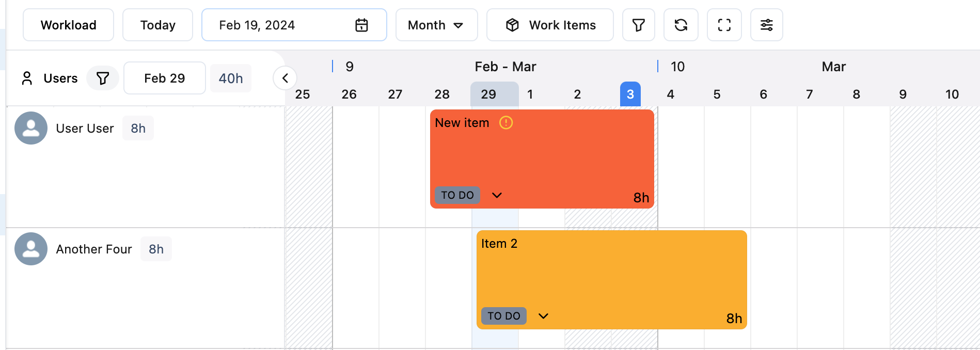This screenshot has height=350, width=980.
Task: Click the refresh sync icon
Action: [681, 25]
